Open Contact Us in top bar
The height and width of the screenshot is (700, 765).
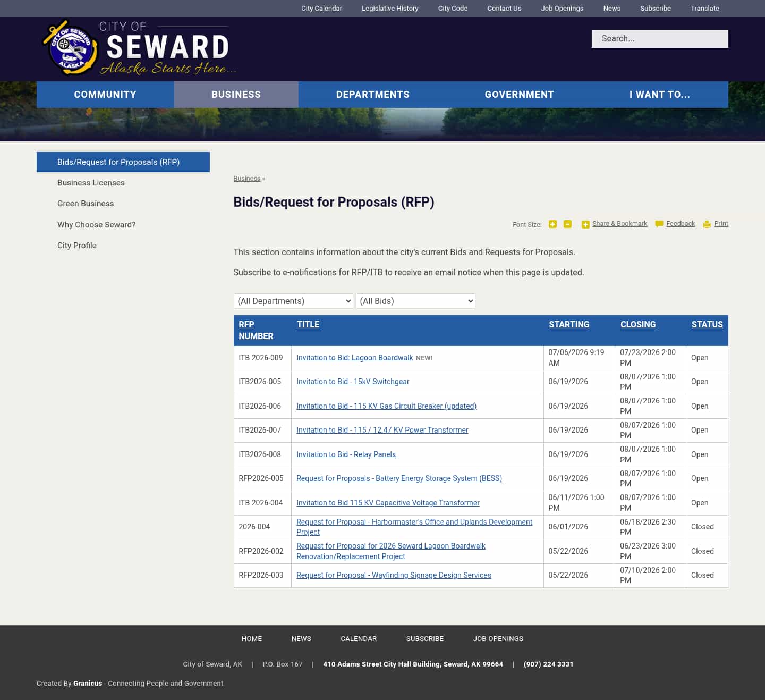tap(504, 9)
